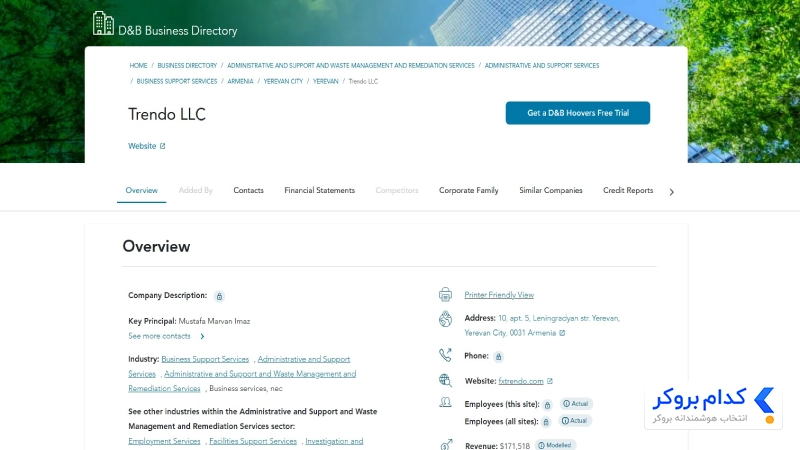Click lock icon next to Company Description
This screenshot has height=450, width=800.
click(x=219, y=296)
